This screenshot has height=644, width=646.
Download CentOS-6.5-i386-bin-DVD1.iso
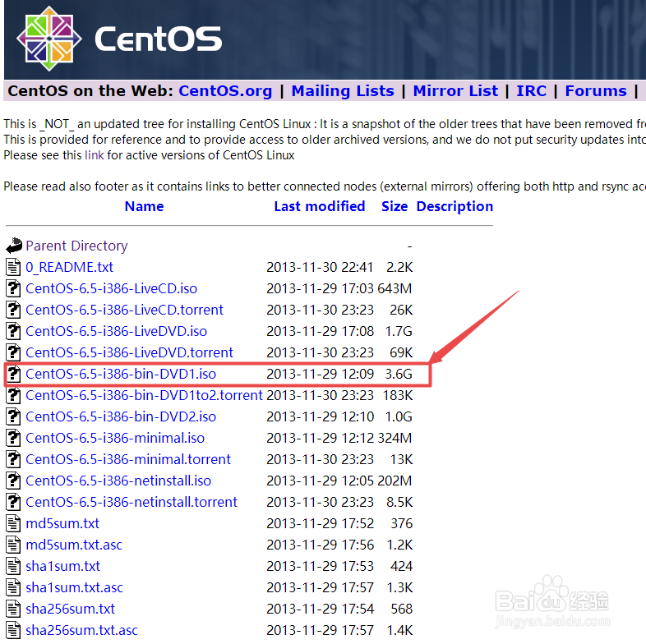point(121,375)
